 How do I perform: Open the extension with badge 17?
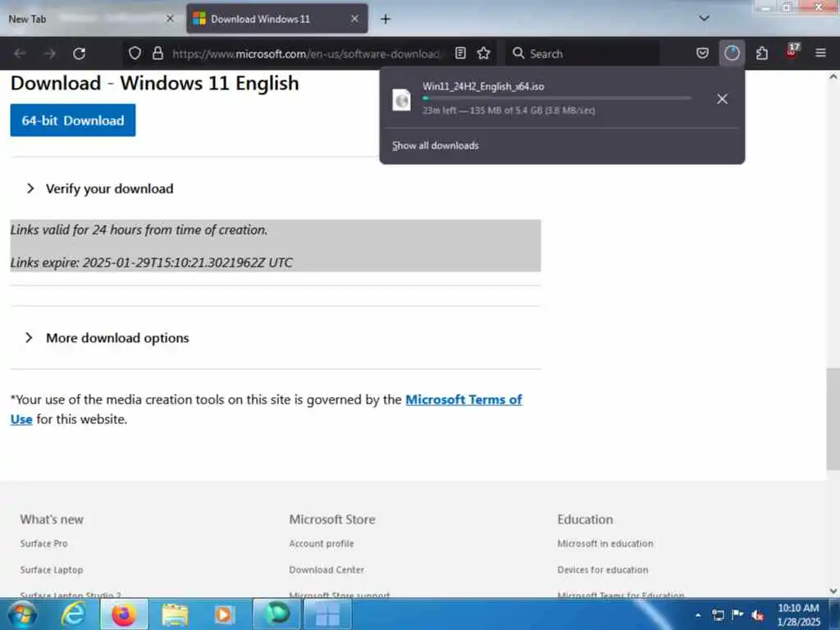pyautogui.click(x=792, y=52)
